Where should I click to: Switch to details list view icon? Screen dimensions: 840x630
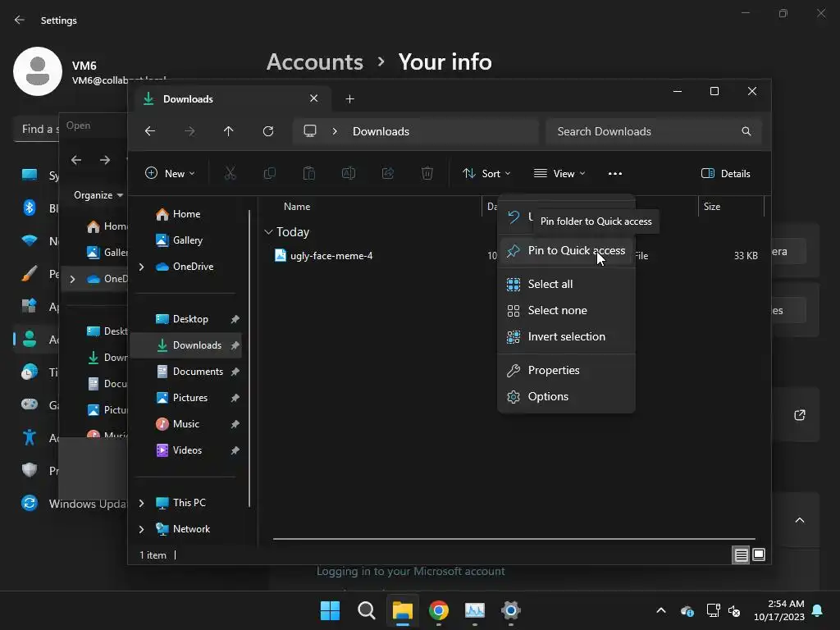(741, 555)
